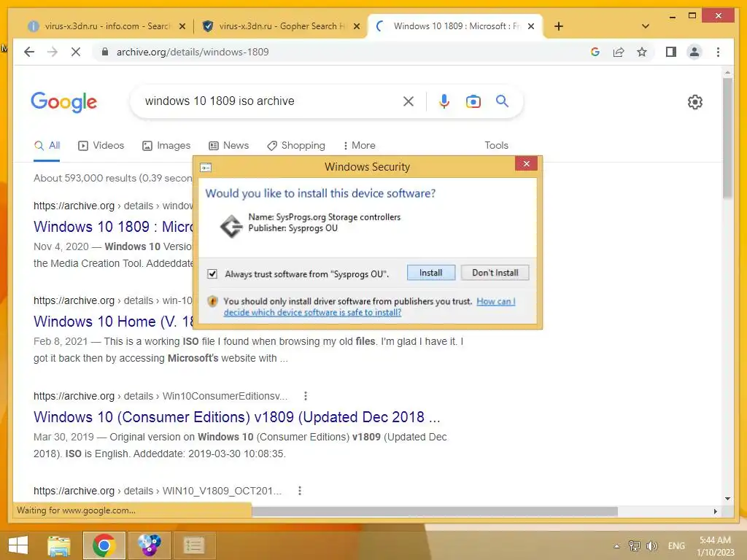The width and height of the screenshot is (747, 560).
Task: Click the scroll right arrow
Action: 715,511
